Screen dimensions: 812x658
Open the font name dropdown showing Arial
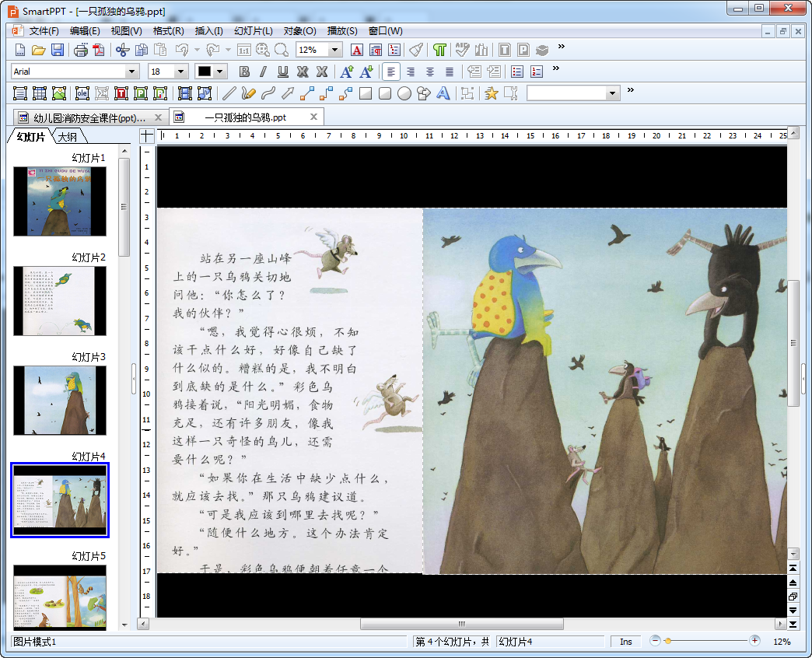tap(131, 72)
